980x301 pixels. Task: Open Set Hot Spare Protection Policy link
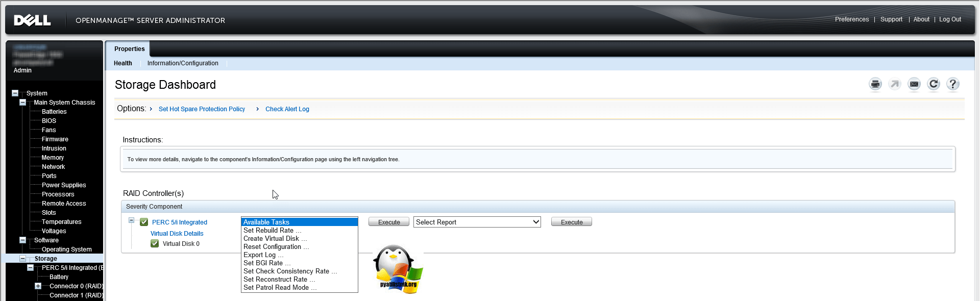pyautogui.click(x=202, y=109)
